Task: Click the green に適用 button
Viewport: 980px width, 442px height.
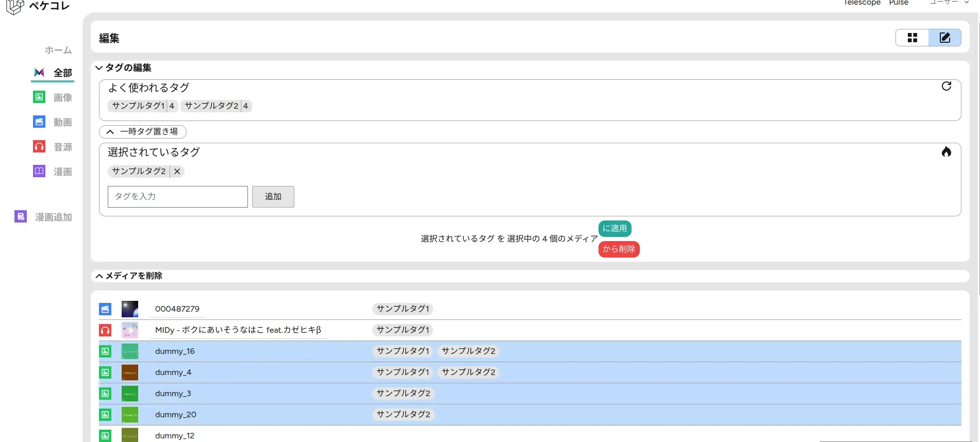Action: coord(614,228)
